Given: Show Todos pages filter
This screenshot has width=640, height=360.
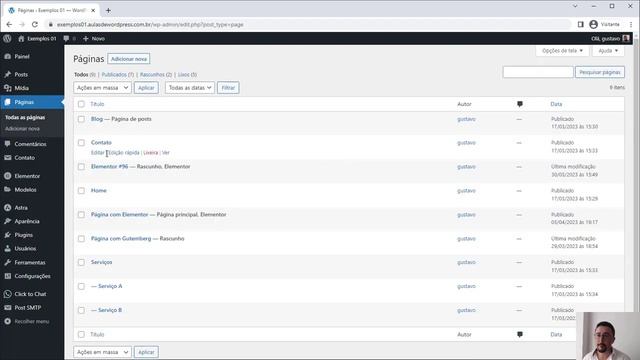Looking at the screenshot, I should point(84,75).
